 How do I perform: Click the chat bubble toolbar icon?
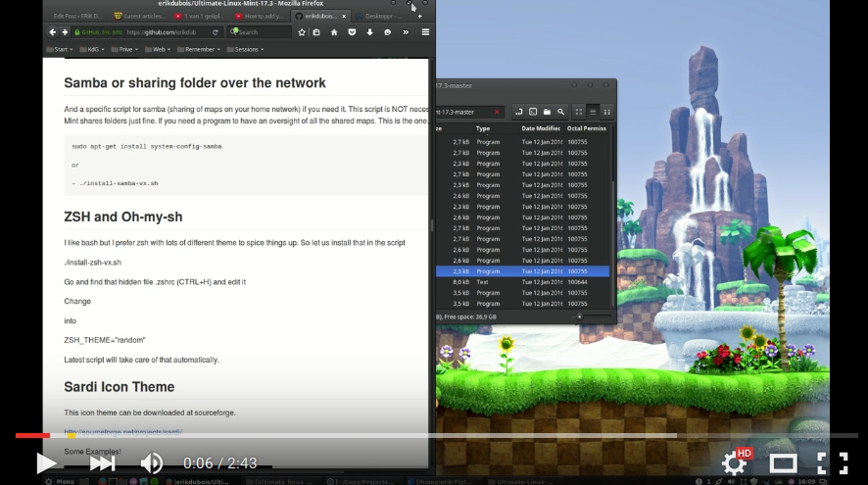(x=388, y=32)
